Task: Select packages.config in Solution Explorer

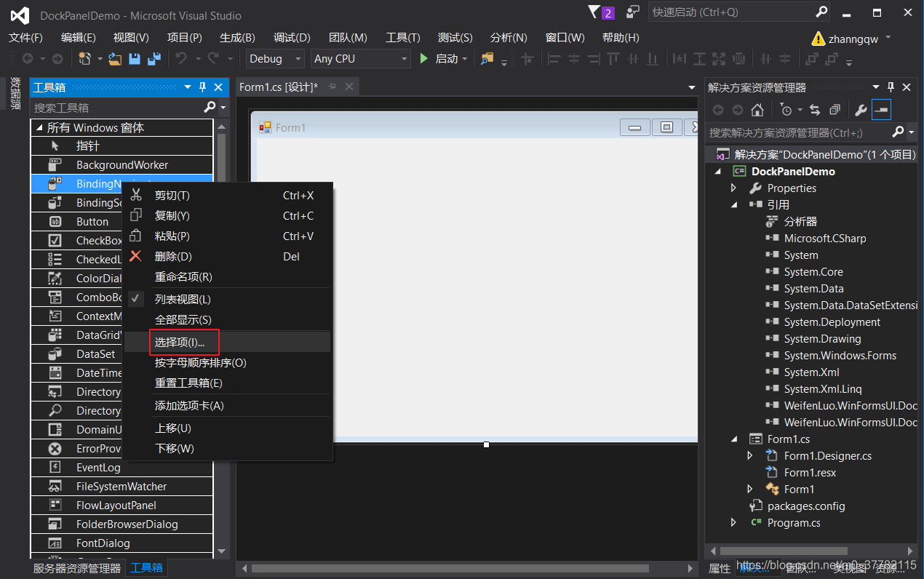Action: [806, 506]
